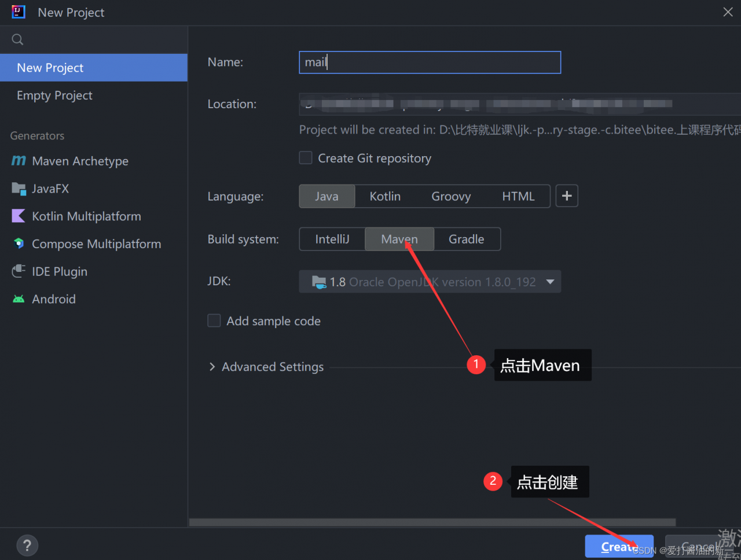Choose Gradle build system
The width and height of the screenshot is (741, 560).
[467, 239]
